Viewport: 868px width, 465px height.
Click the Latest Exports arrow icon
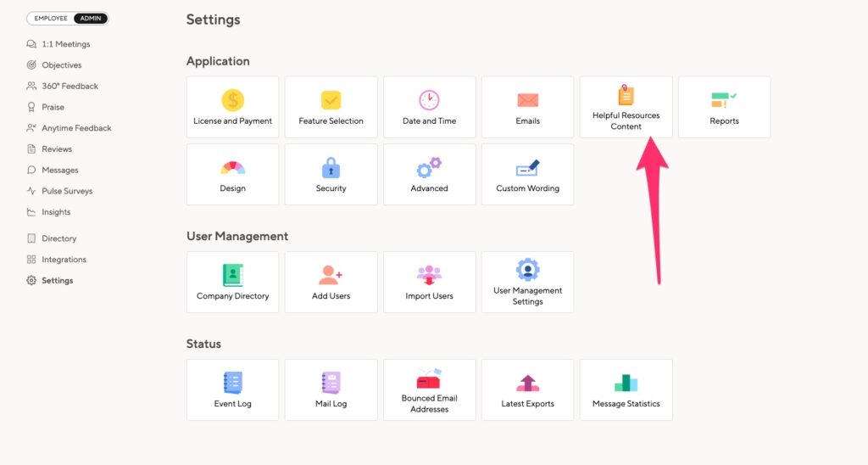click(x=527, y=383)
